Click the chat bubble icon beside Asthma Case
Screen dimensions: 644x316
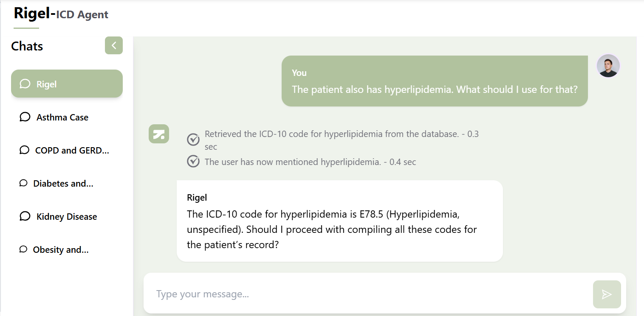[x=25, y=117]
